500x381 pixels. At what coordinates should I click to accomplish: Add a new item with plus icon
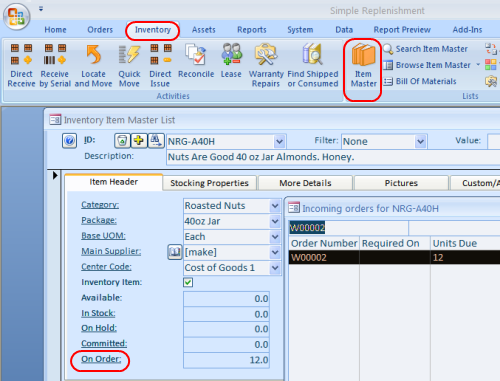pos(139,141)
